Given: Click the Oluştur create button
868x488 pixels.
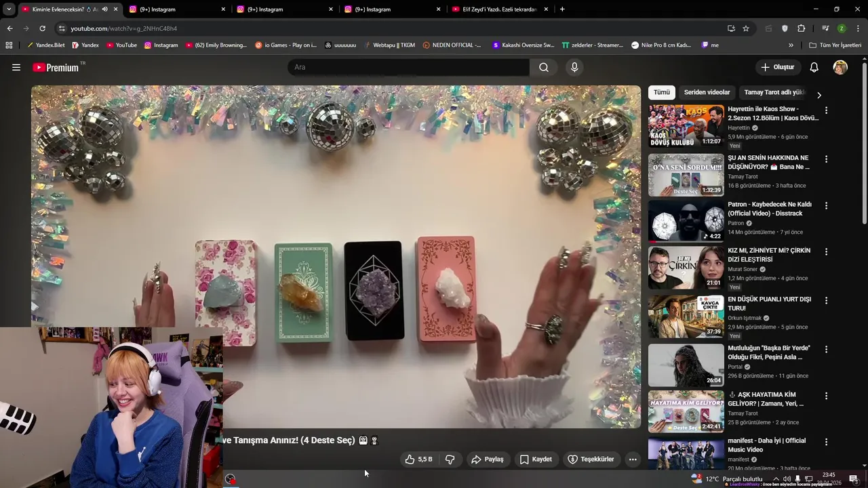Looking at the screenshot, I should coord(777,67).
